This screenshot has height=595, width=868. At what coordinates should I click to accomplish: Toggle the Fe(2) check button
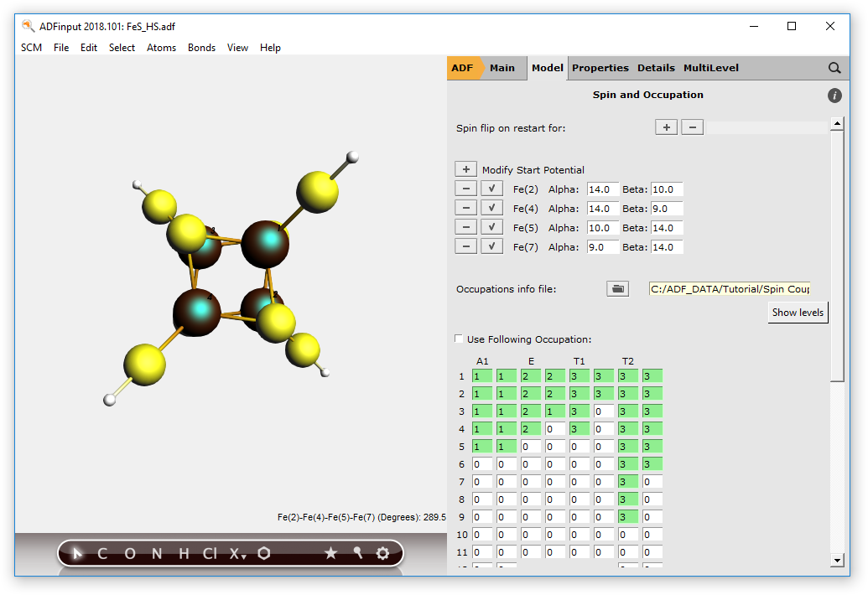491,189
